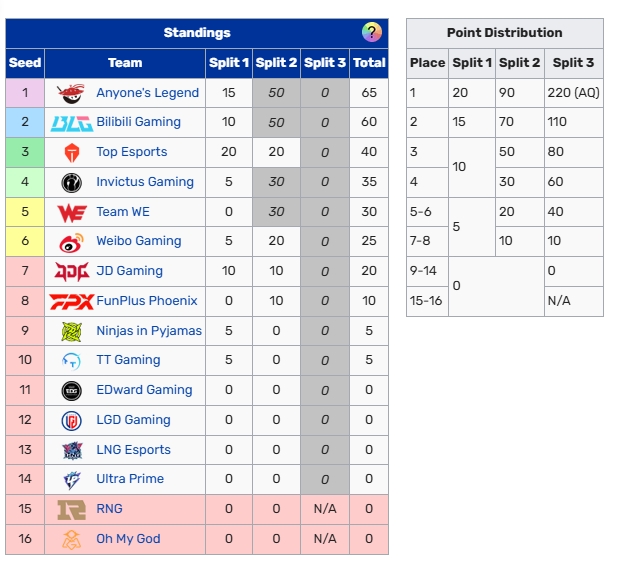Click the RNG team logo icon
This screenshot has width=643, height=569.
coord(72,509)
